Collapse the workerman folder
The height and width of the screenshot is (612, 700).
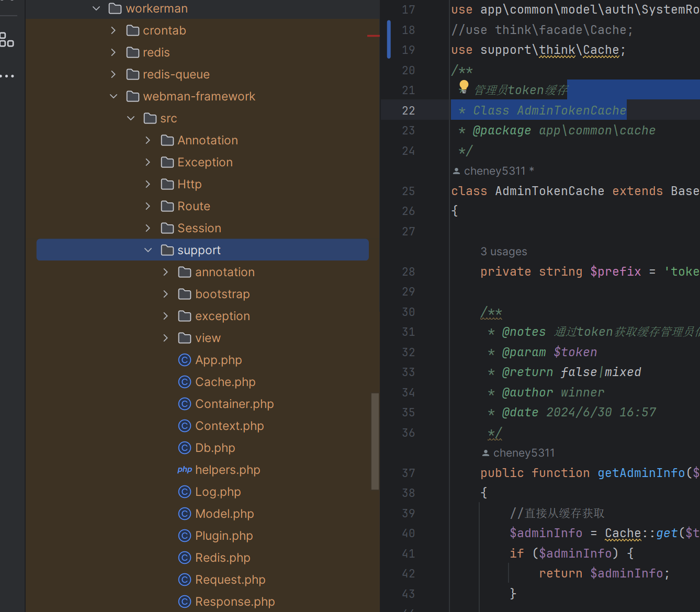click(96, 8)
